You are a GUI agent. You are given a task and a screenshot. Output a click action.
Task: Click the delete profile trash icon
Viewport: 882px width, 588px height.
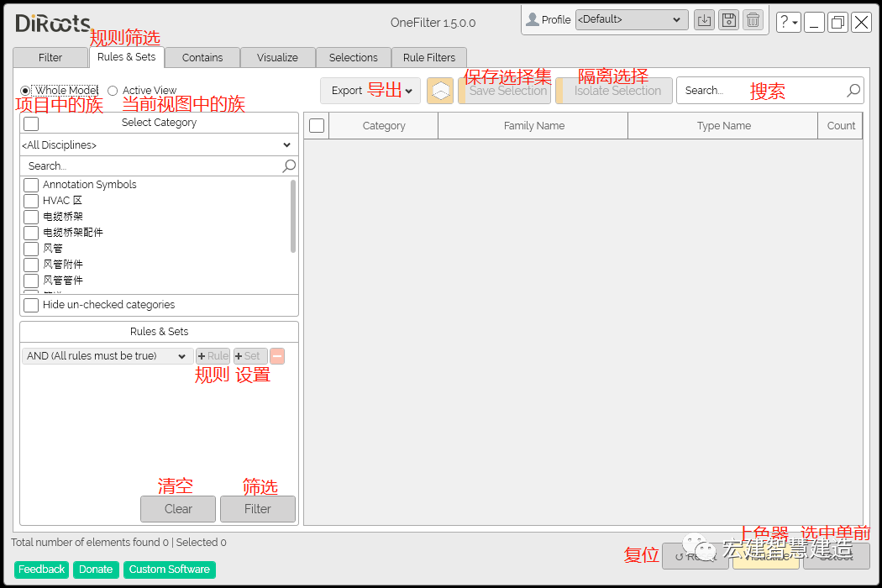point(753,20)
